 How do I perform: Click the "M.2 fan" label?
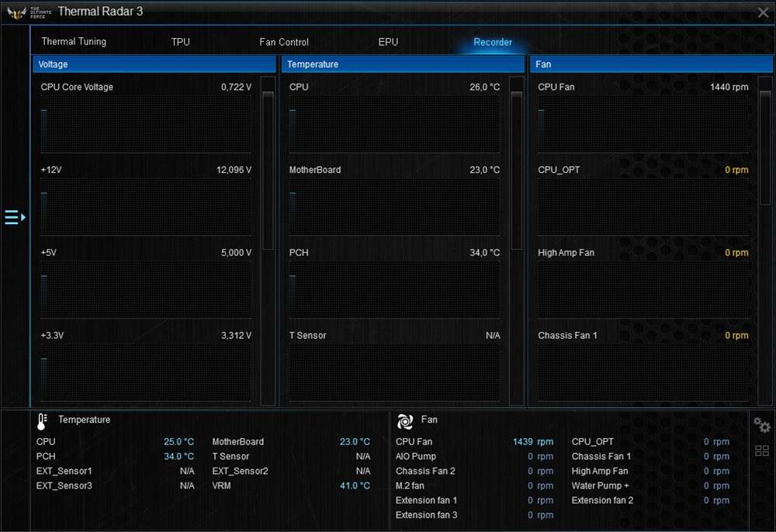410,485
